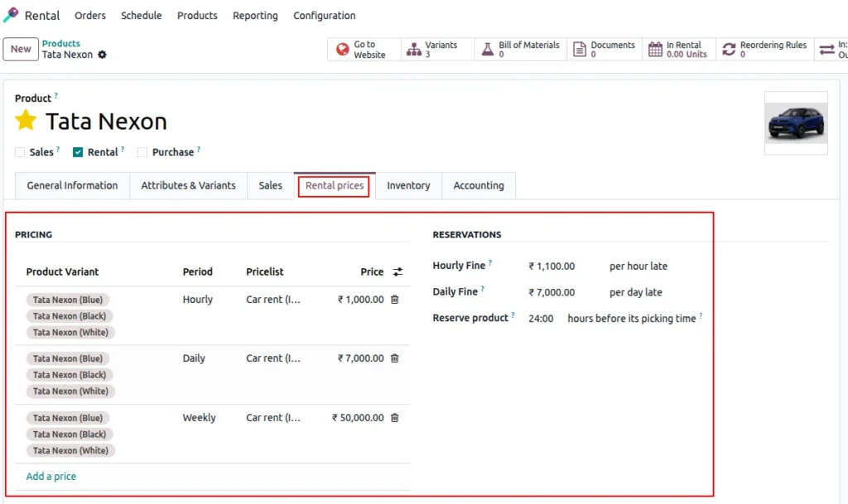Image resolution: width=848 pixels, height=504 pixels.
Task: Click the Bill of Materials stat button label
Action: click(x=529, y=50)
